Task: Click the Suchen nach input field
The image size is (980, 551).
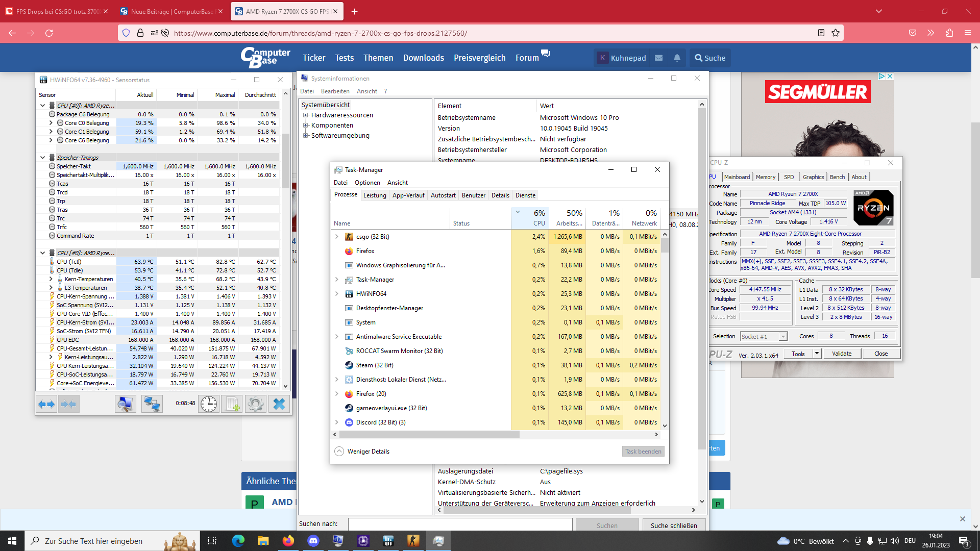Action: (x=460, y=524)
